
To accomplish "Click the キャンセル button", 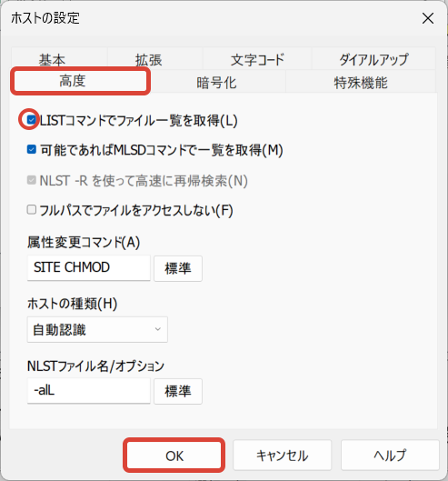I will click(x=282, y=456).
